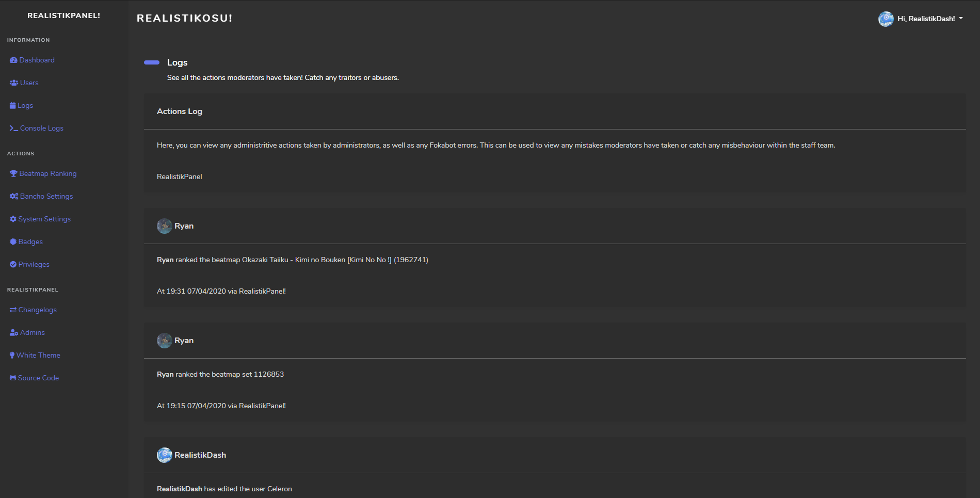Screen dimensions: 980x498
Task: Click the Logs page heading
Action: tap(178, 62)
